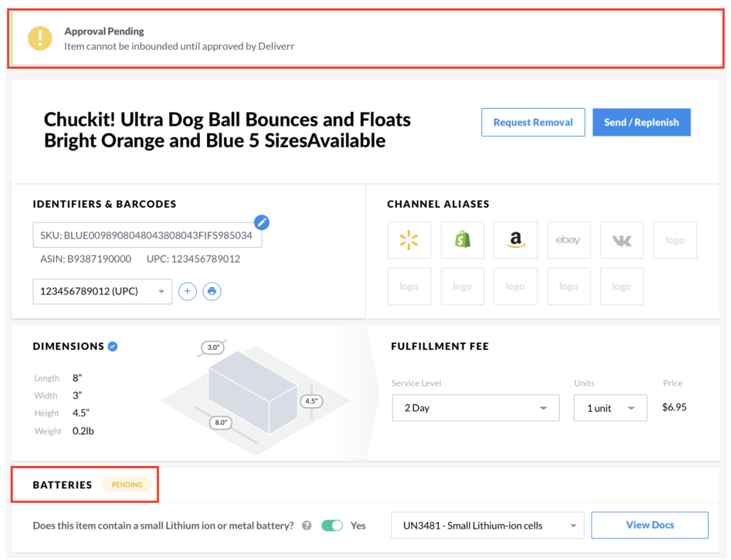Click the 'Yes' label beside the battery toggle
This screenshot has height=560, width=731.
358,525
